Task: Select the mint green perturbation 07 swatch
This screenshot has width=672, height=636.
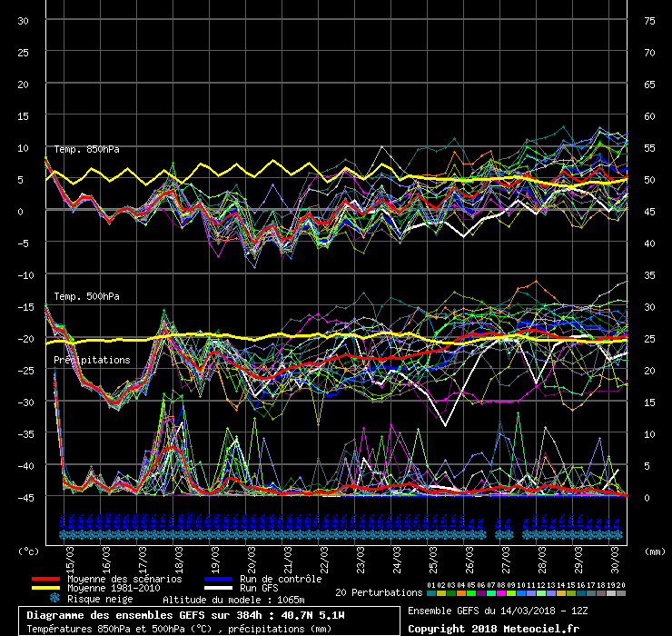Action: point(491,593)
